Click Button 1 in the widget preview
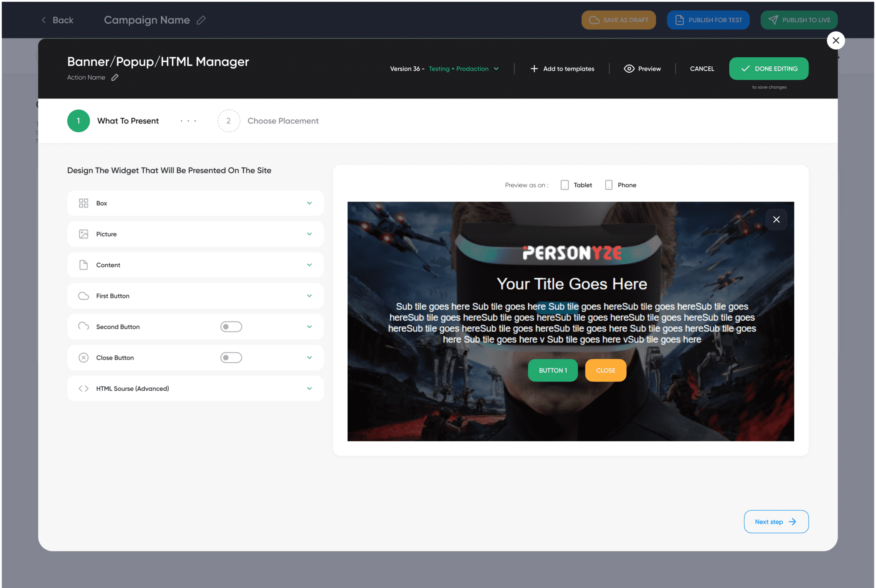 coord(553,370)
